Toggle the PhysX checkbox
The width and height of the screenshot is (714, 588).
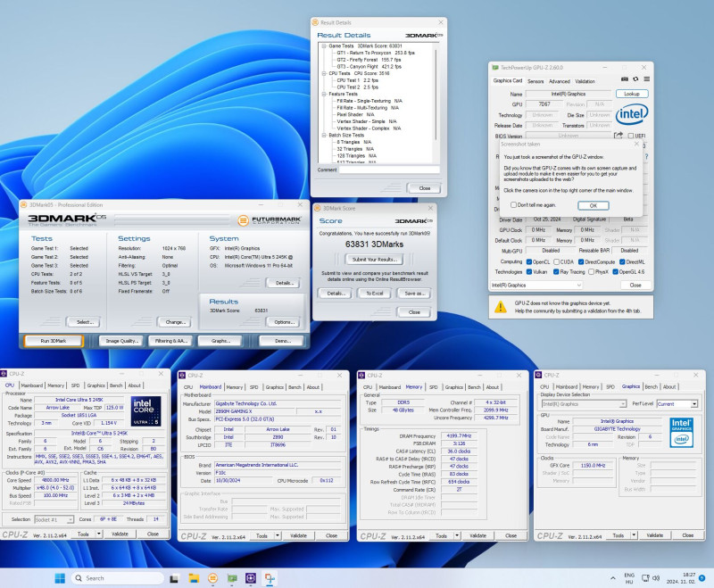(591, 272)
